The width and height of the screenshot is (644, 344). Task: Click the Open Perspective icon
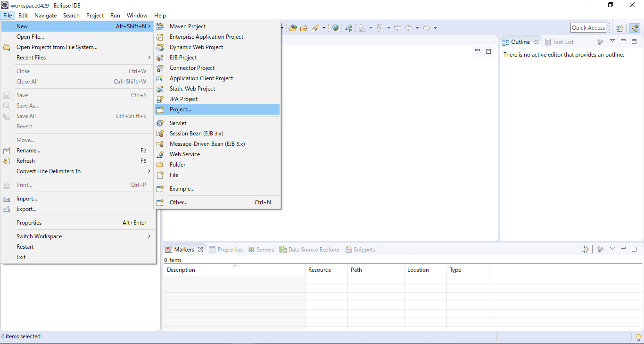pos(620,28)
